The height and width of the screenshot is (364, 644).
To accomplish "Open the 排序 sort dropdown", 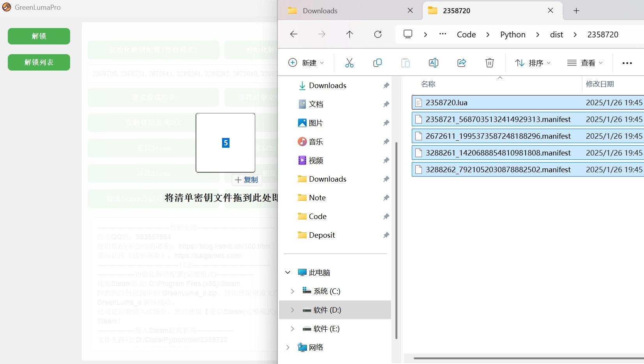I will point(533,63).
